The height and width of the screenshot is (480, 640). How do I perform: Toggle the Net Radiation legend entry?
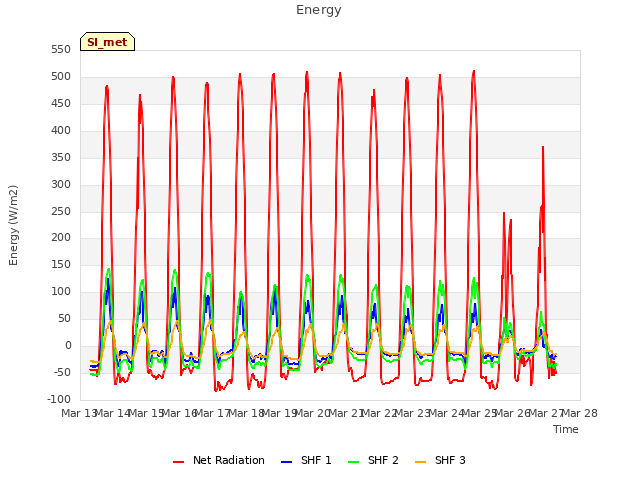click(x=219, y=460)
